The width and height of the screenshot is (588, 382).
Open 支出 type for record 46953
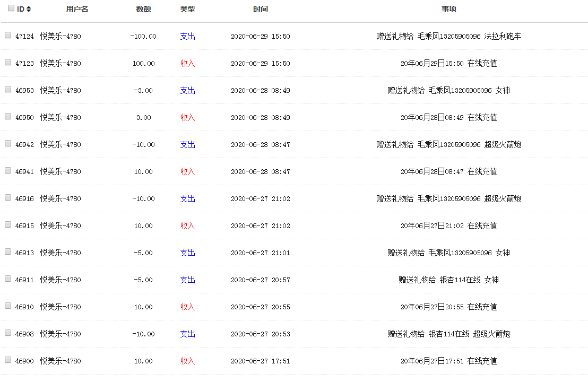pyautogui.click(x=187, y=91)
